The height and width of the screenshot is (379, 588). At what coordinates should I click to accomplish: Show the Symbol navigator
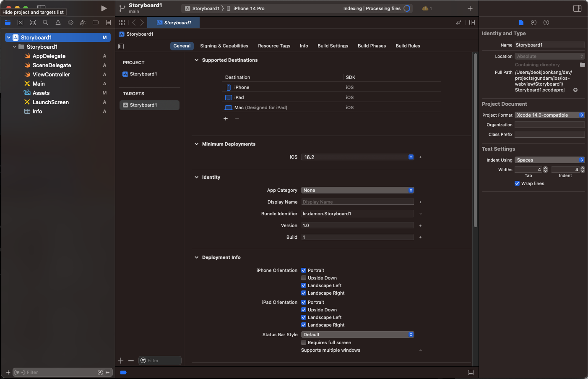(33, 23)
